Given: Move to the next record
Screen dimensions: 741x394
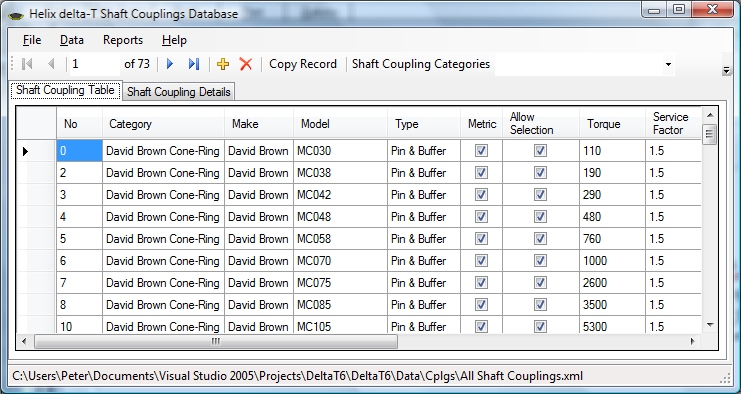Looking at the screenshot, I should 170,64.
